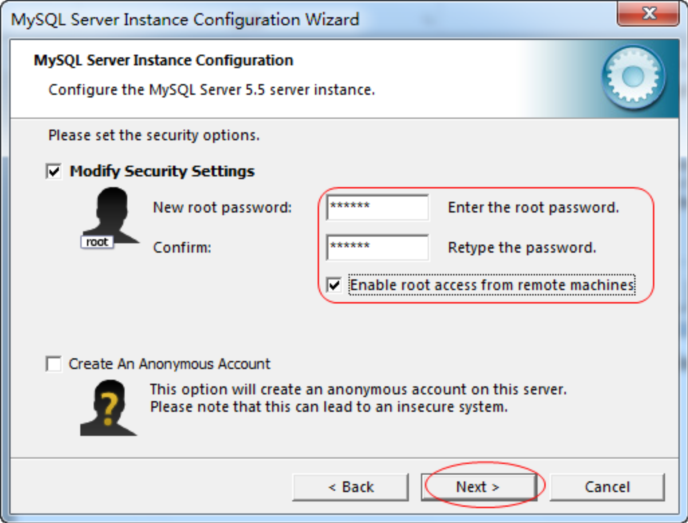Click the Enable root access label text
Image resolution: width=688 pixels, height=523 pixels.
(492, 285)
